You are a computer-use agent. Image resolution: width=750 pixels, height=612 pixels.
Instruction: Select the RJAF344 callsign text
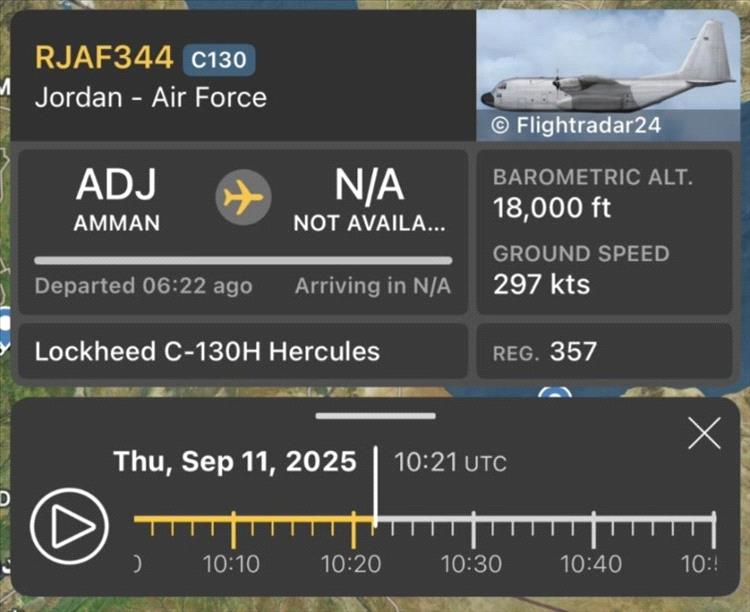point(104,58)
